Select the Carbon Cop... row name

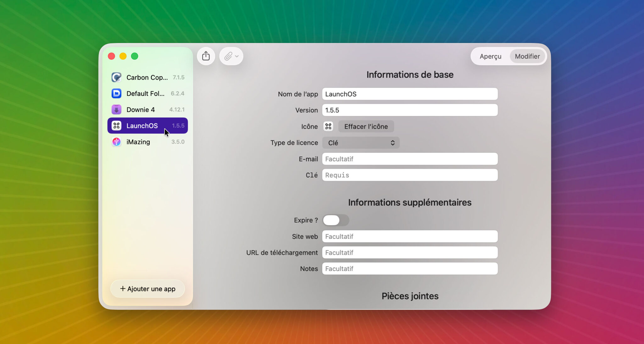(147, 77)
